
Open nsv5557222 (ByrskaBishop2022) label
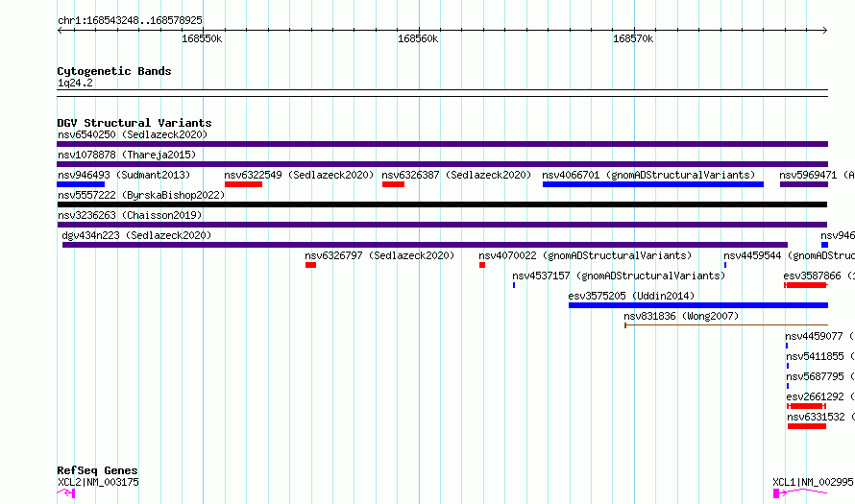tap(141, 195)
